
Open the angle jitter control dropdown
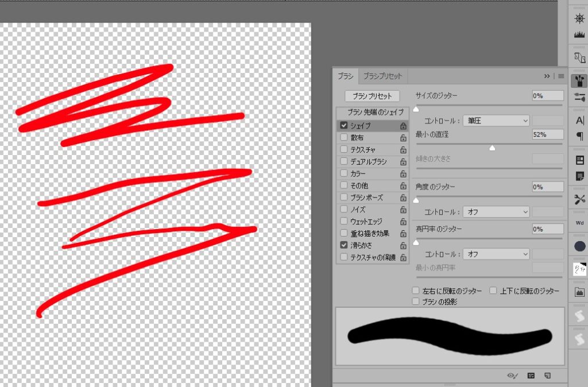[496, 212]
